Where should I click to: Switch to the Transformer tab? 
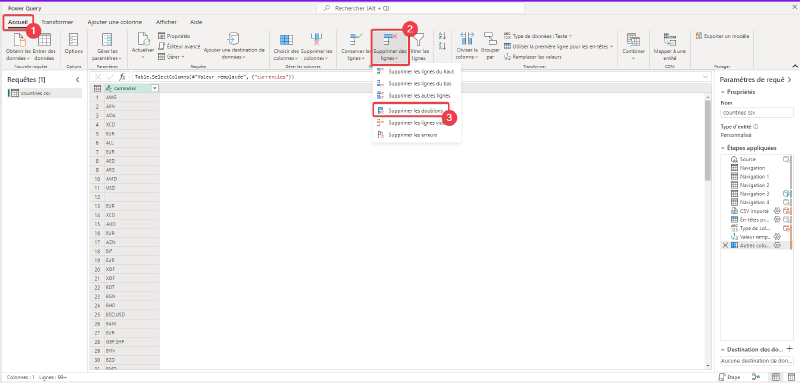tap(57, 22)
